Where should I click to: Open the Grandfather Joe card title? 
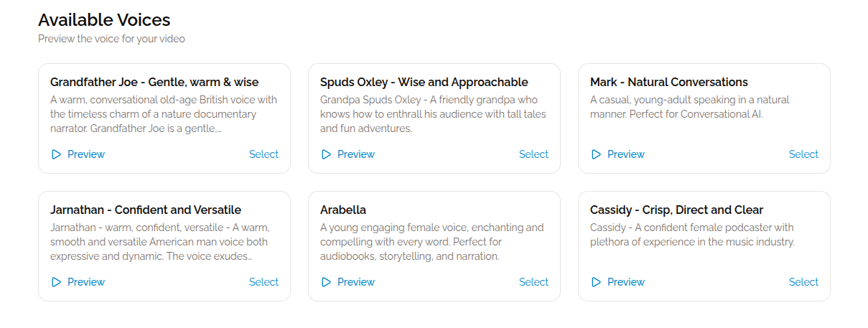coord(154,82)
